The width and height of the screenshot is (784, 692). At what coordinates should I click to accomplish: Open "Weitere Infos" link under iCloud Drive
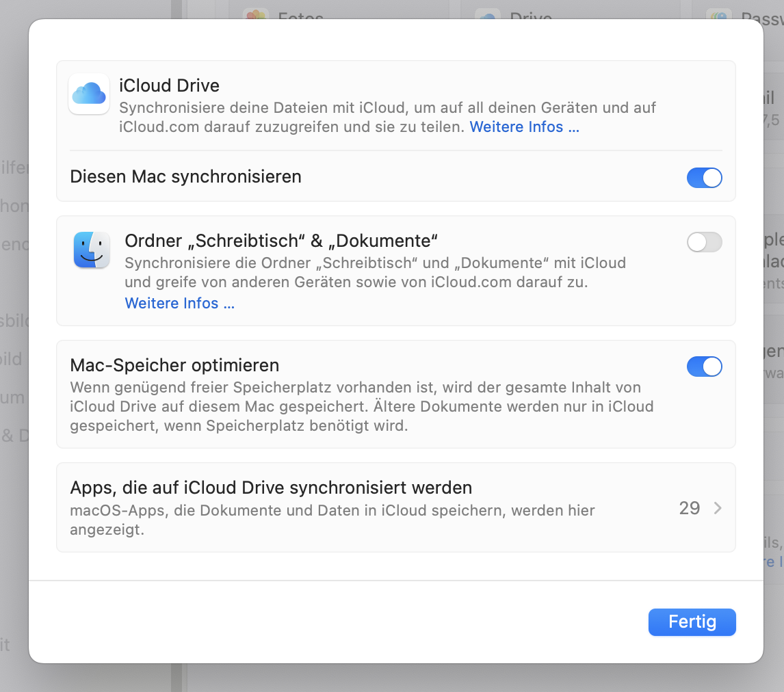point(524,127)
